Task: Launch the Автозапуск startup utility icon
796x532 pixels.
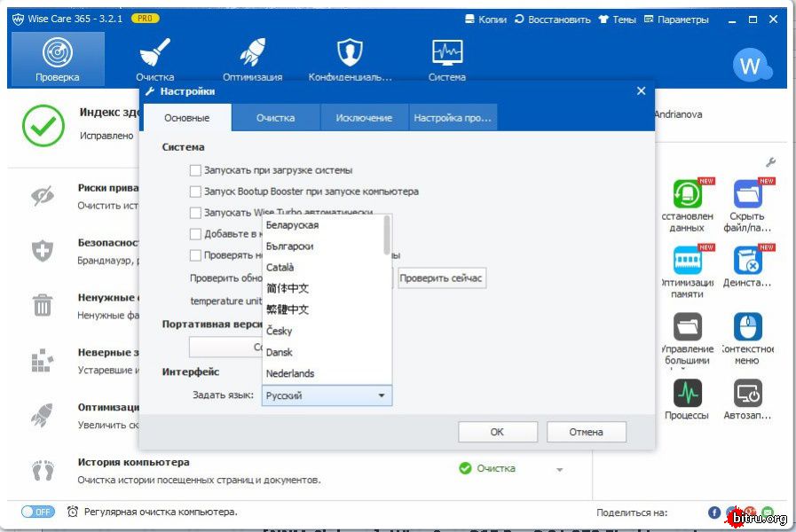Action: click(x=747, y=393)
